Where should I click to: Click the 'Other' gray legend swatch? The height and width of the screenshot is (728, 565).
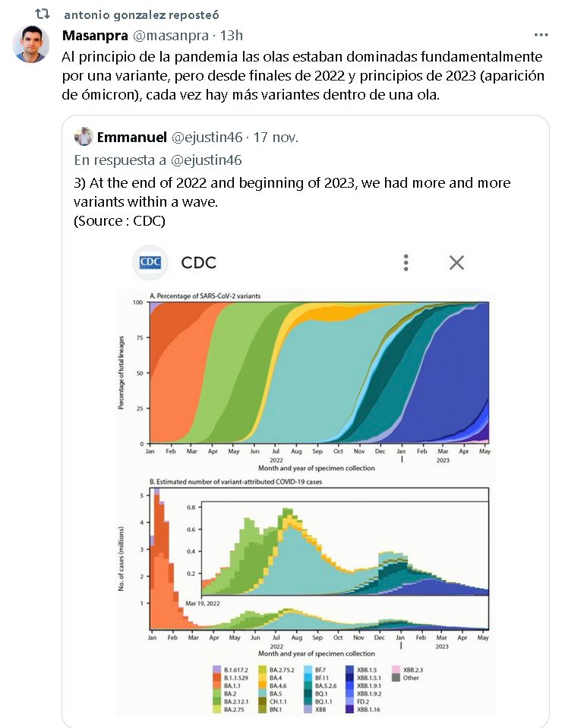(396, 678)
